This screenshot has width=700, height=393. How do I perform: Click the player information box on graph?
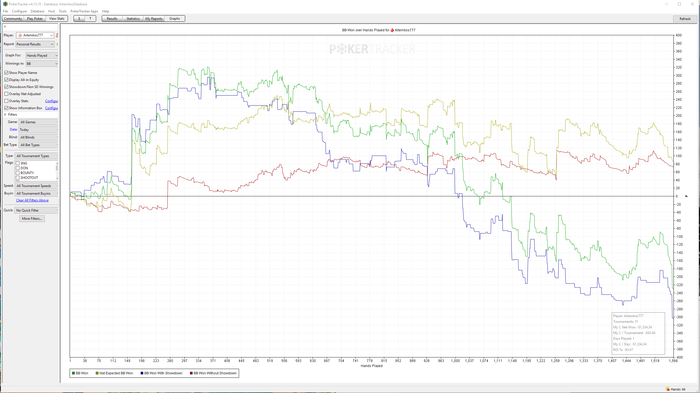(638, 333)
